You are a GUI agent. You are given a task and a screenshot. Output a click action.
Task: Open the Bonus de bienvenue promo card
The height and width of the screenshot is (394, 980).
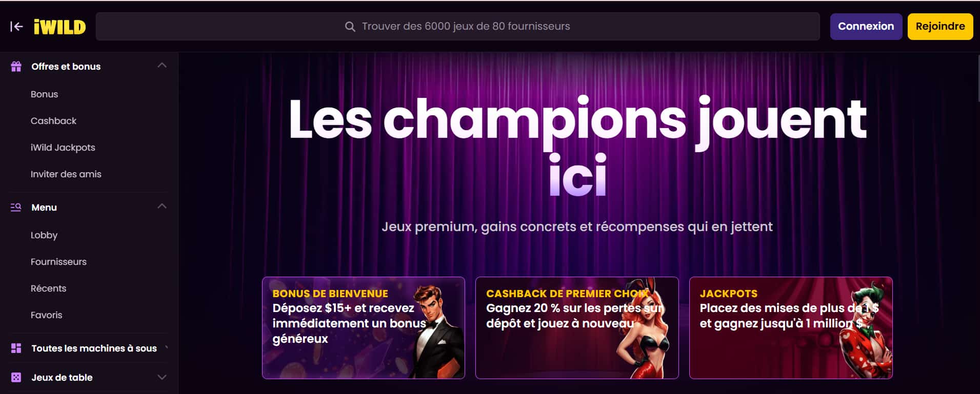pyautogui.click(x=364, y=328)
